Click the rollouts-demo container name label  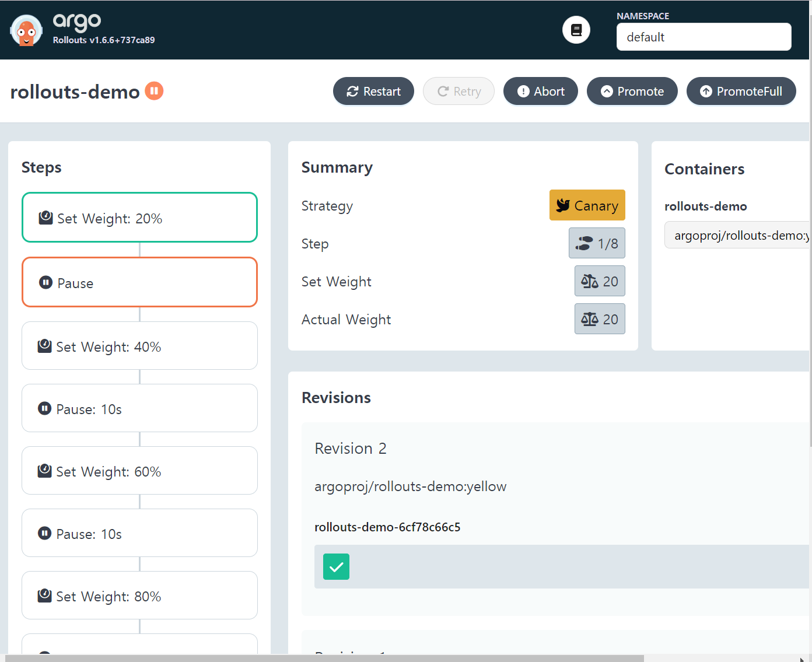point(706,206)
